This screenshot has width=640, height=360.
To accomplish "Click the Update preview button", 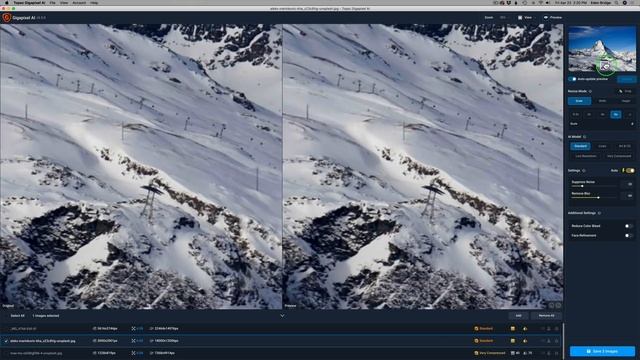I will pyautogui.click(x=627, y=79).
